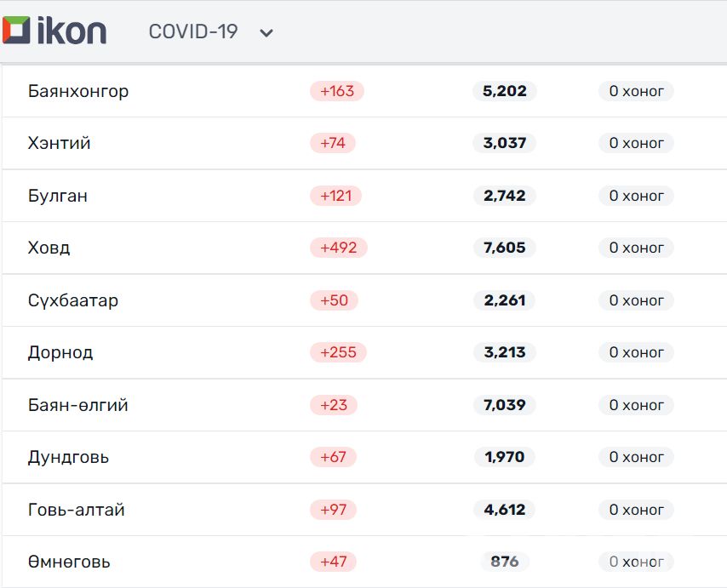Select the Дундговь province name
This screenshot has height=588, width=727.
pos(69,457)
